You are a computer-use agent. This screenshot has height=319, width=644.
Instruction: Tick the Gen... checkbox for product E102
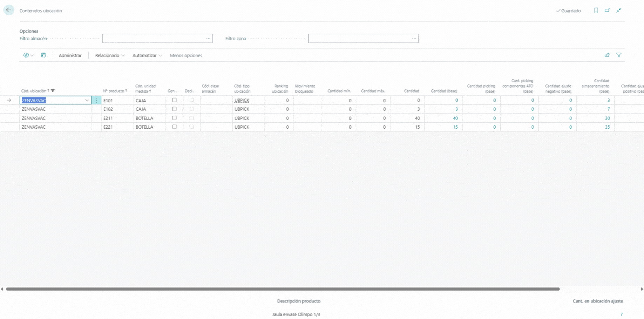point(174,109)
